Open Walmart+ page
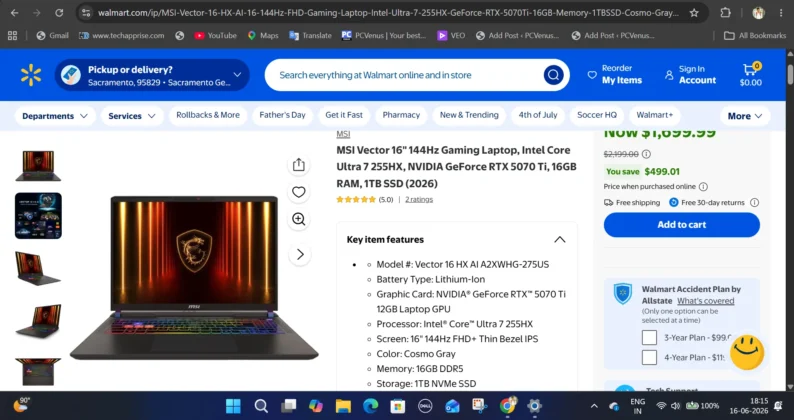Image resolution: width=794 pixels, height=420 pixels. pyautogui.click(x=655, y=115)
